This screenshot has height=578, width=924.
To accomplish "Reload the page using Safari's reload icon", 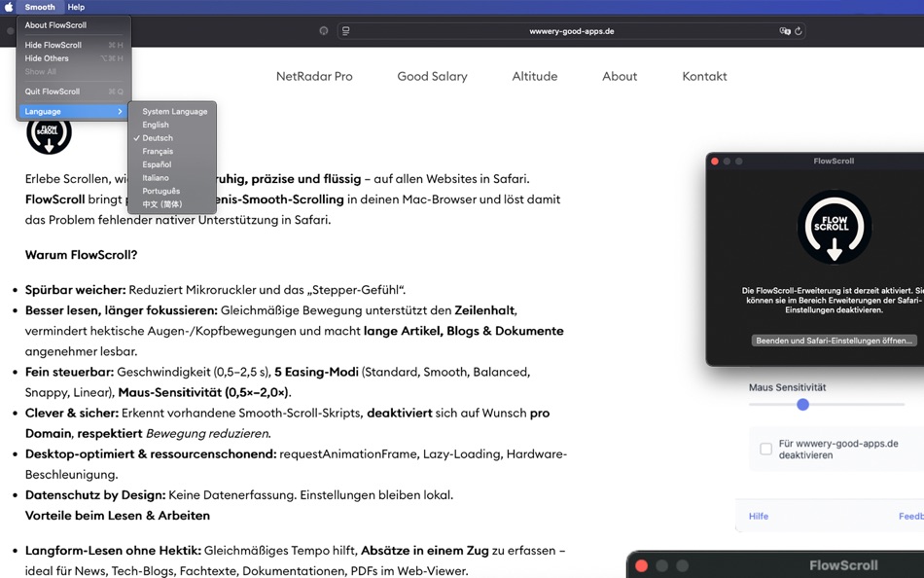I will pos(800,30).
